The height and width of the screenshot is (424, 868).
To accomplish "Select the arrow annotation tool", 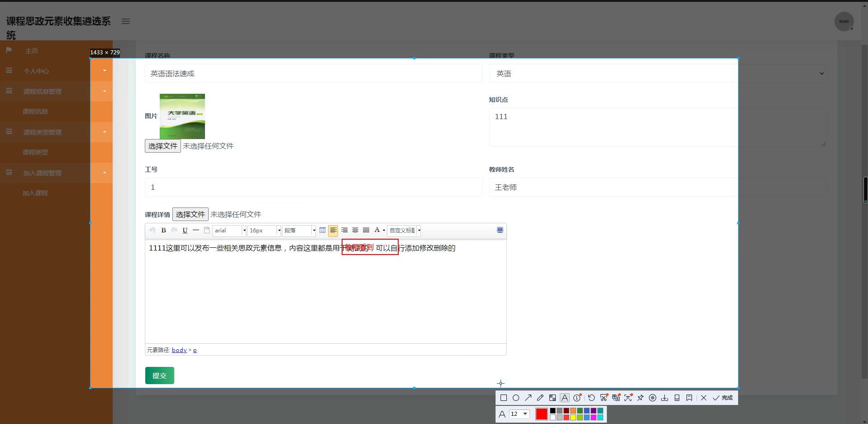I will pos(528,398).
